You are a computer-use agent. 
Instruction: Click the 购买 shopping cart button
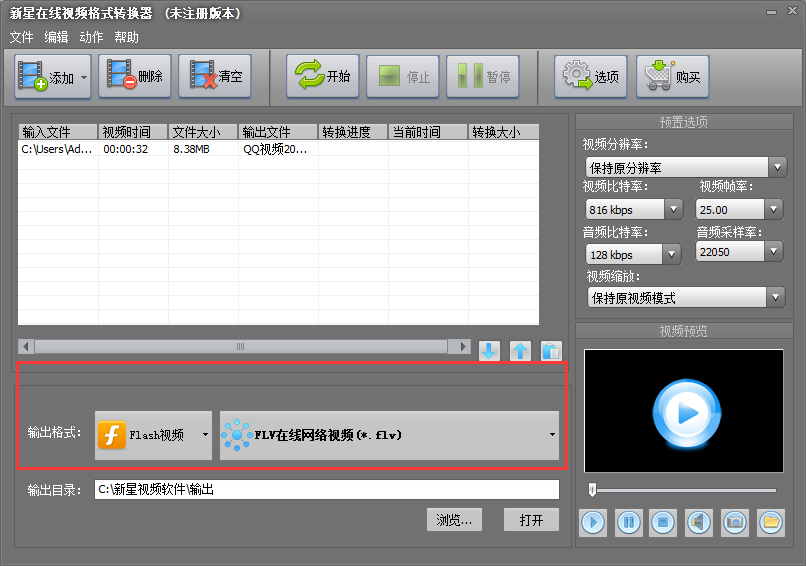pyautogui.click(x=673, y=77)
